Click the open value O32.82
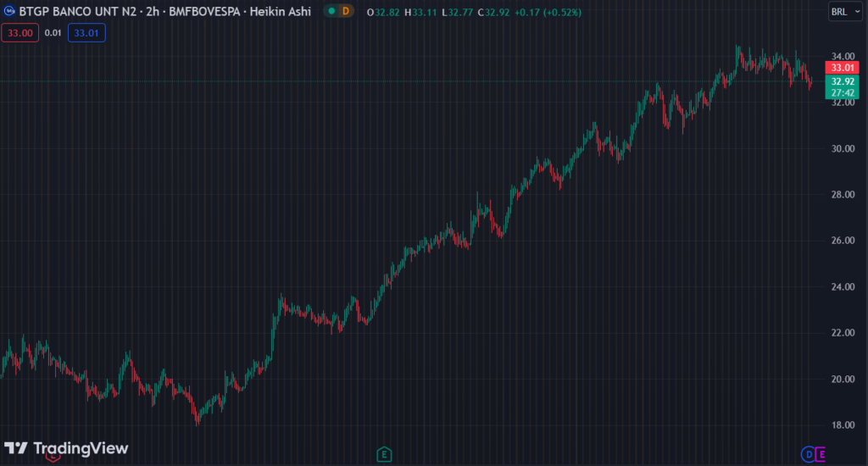Screen dimensions: 868x466 [x=383, y=12]
